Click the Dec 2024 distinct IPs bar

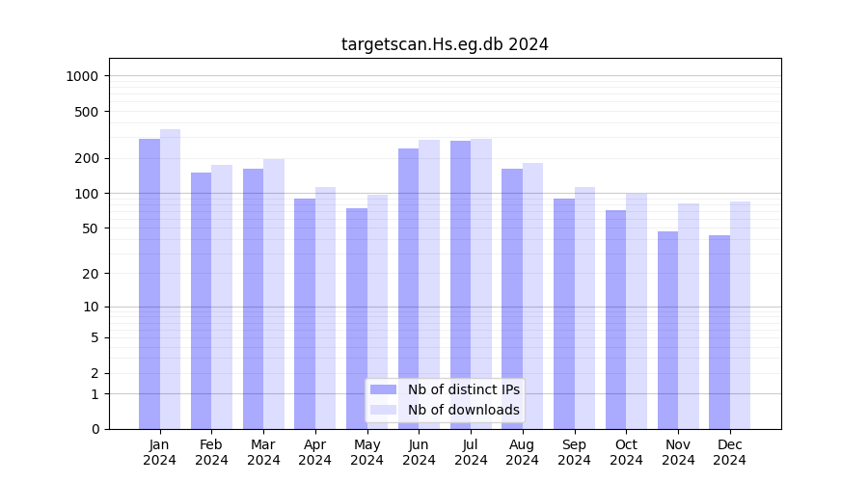719,333
